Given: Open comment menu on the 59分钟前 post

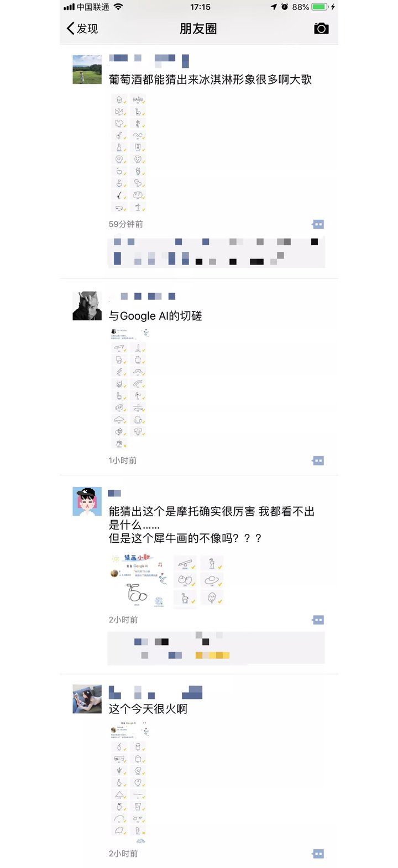Looking at the screenshot, I should [x=318, y=224].
